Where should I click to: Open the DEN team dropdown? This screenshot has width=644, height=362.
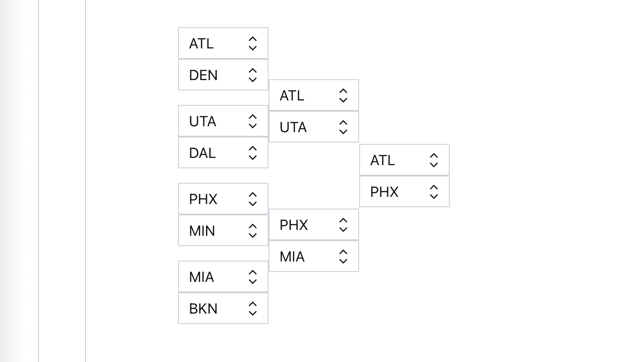point(223,75)
